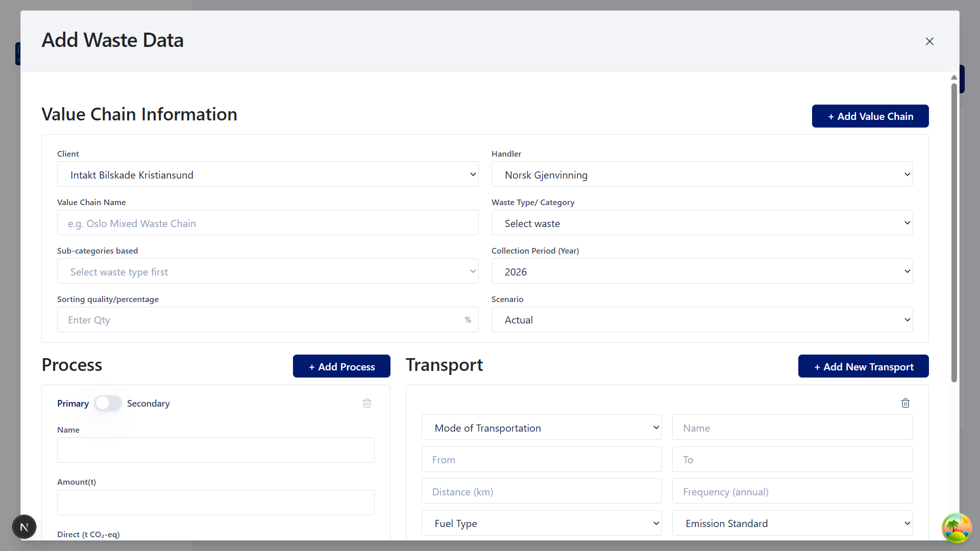The image size is (980, 551).
Task: Click the transport Name field
Action: (x=792, y=428)
